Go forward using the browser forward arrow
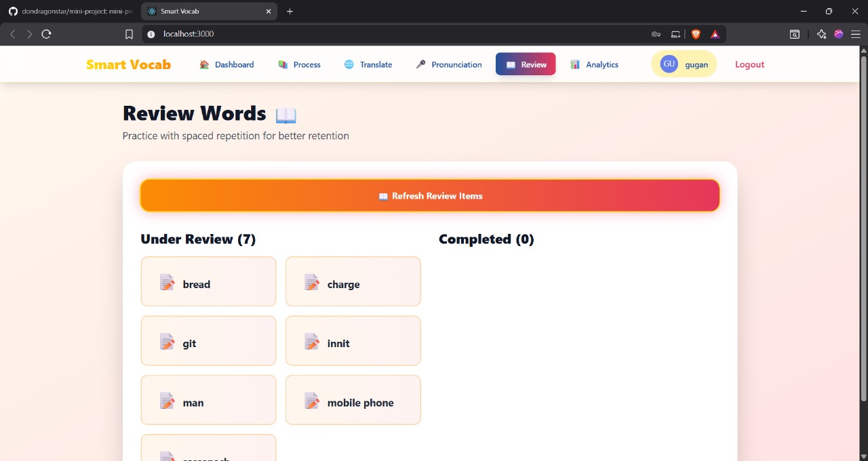 [29, 34]
